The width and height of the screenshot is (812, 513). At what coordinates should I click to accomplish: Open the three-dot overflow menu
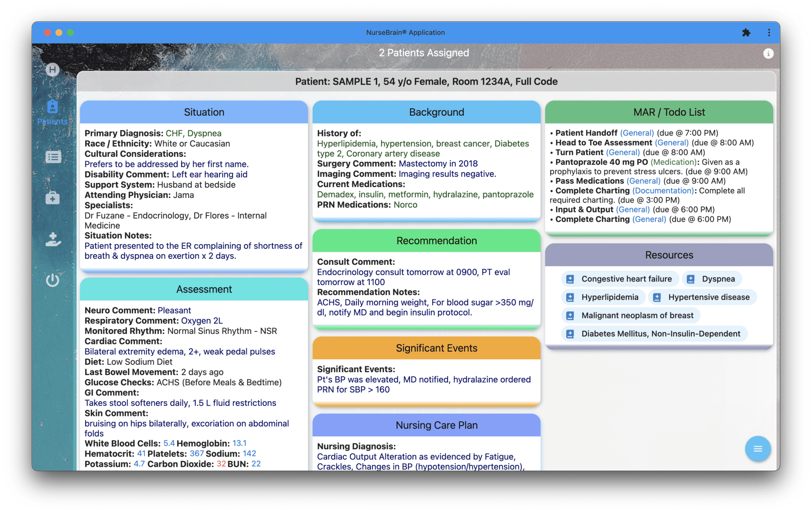[x=769, y=33]
